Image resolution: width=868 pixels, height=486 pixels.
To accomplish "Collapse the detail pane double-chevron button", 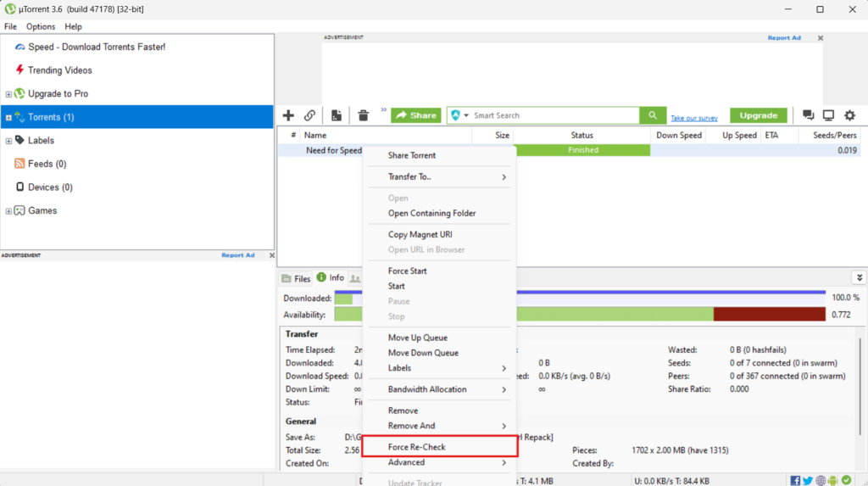I will [860, 277].
